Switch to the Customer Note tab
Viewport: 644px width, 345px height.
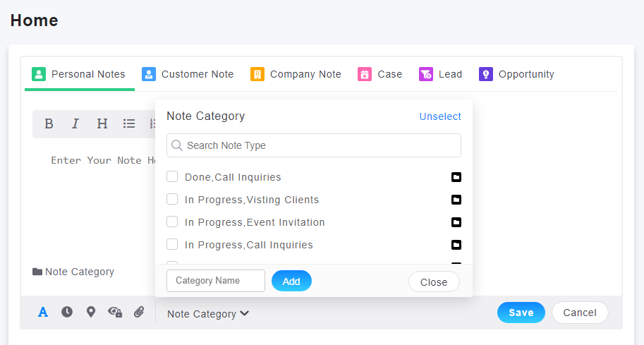pyautogui.click(x=188, y=74)
